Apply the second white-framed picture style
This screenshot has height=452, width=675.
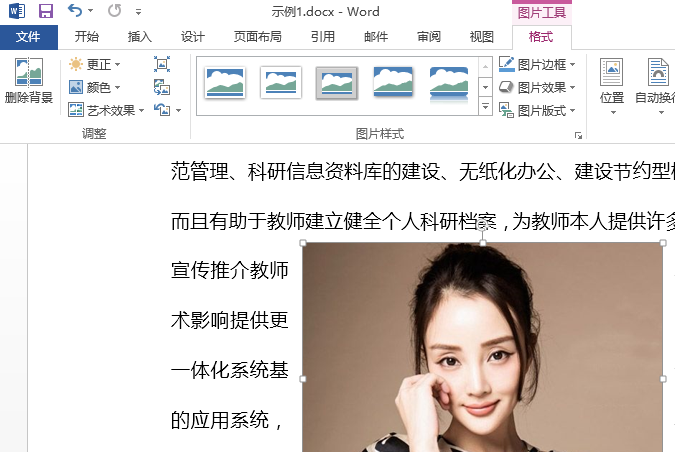[281, 82]
